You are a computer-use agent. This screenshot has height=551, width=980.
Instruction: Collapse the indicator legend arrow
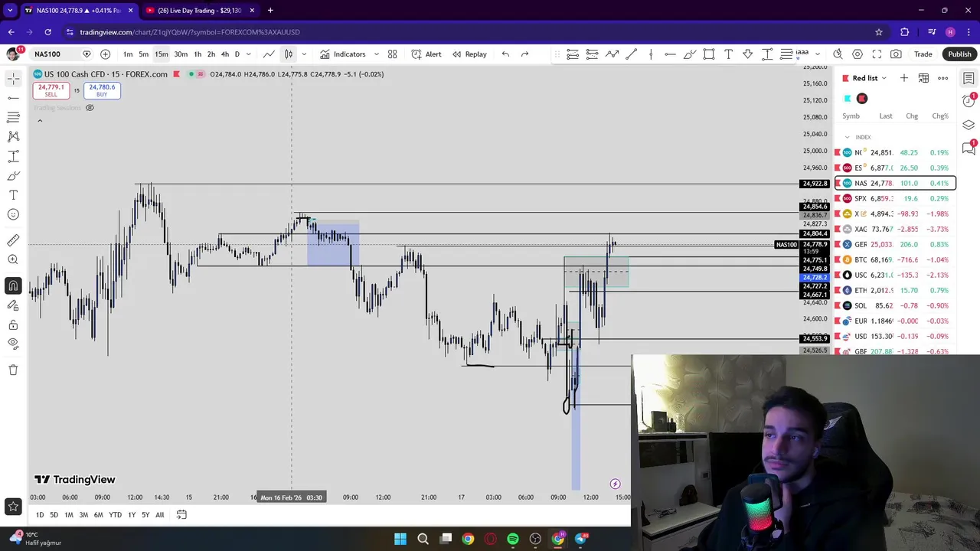tap(40, 120)
